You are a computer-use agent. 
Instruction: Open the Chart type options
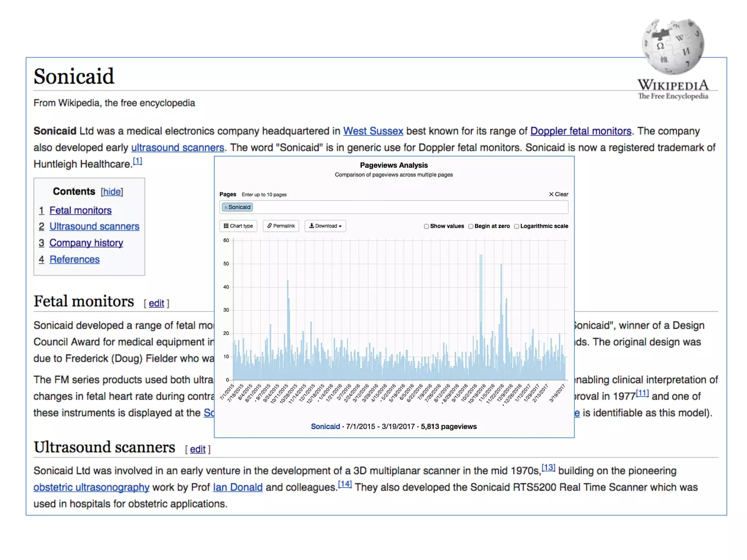pos(238,226)
